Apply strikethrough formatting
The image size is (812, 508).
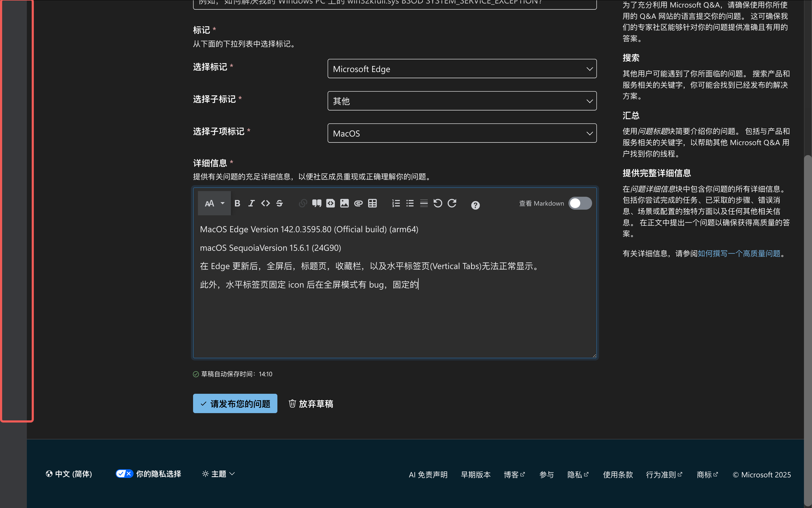280,203
